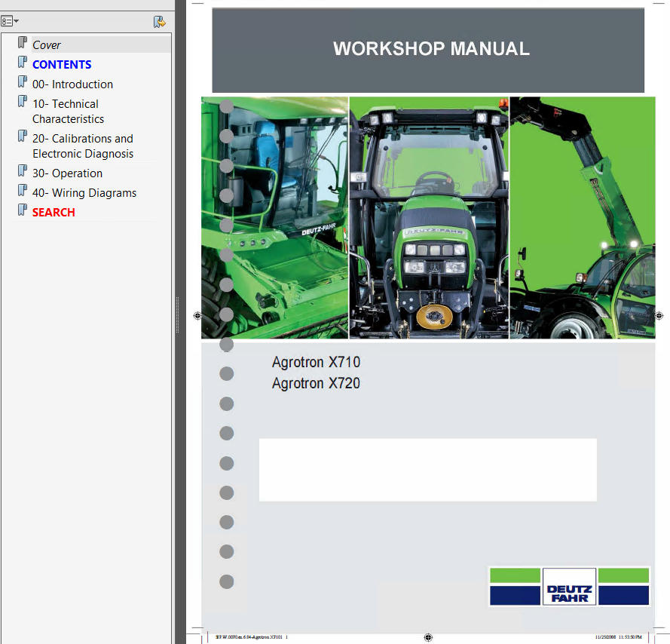Open the CONTENTS bookmark
Image resolution: width=670 pixels, height=644 pixels.
[x=62, y=65]
